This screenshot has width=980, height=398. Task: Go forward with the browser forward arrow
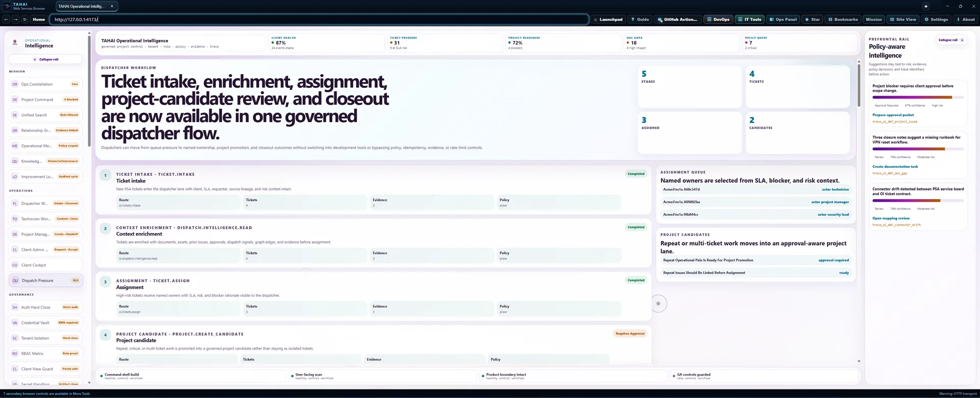[x=15, y=19]
